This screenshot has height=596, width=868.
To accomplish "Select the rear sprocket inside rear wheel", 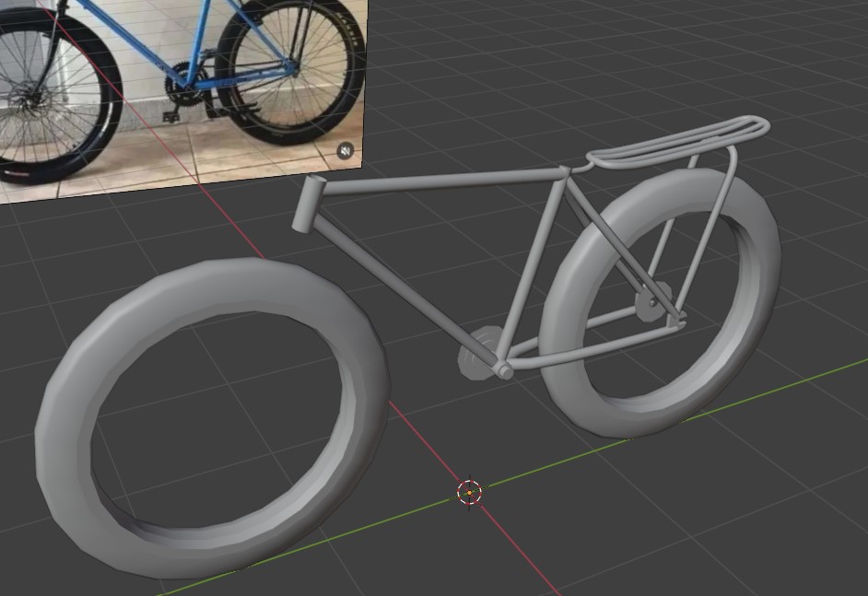I will point(652,301).
